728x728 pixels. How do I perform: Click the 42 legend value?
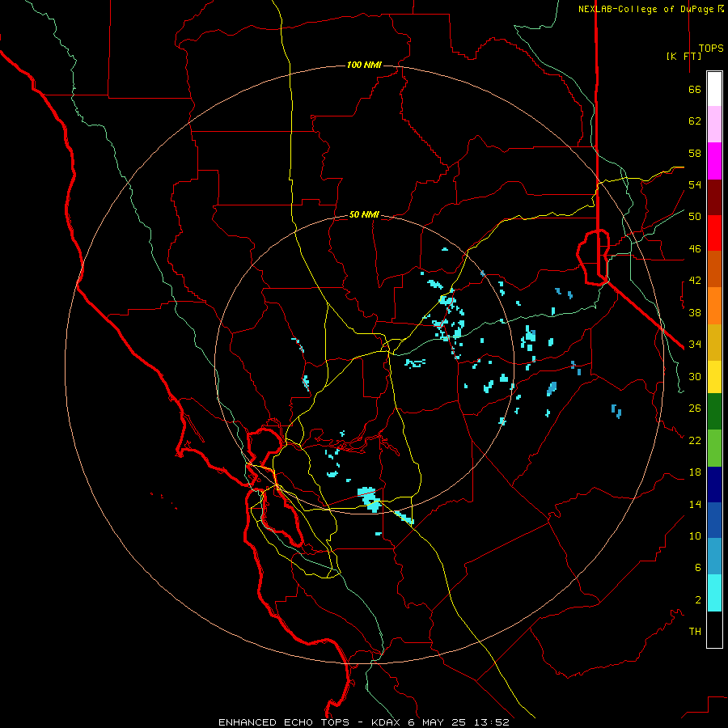[x=695, y=281]
